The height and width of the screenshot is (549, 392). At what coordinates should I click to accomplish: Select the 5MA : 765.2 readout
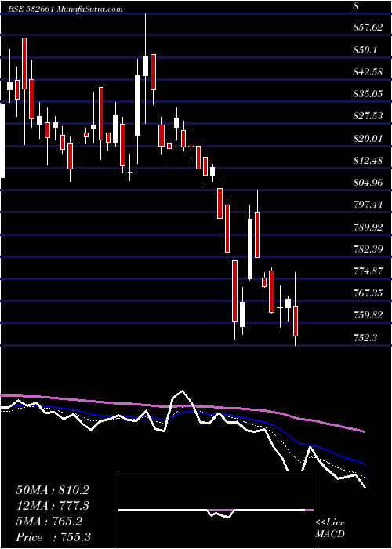(49, 522)
